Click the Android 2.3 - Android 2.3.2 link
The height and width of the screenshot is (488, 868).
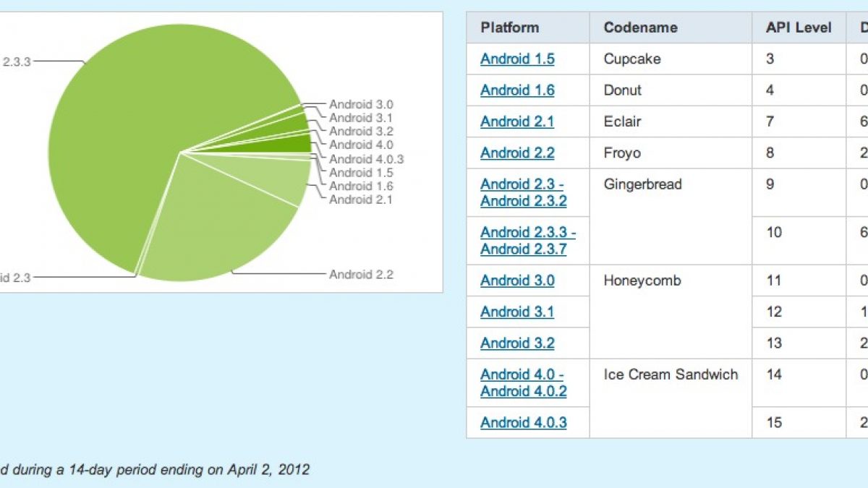click(x=523, y=192)
